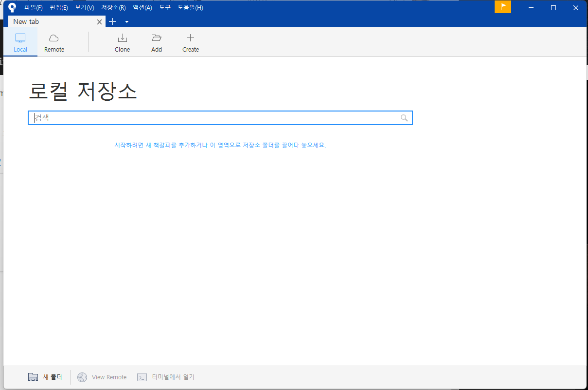Image resolution: width=588 pixels, height=390 pixels.
Task: Create a 새 폴더 folder
Action: (x=45, y=377)
